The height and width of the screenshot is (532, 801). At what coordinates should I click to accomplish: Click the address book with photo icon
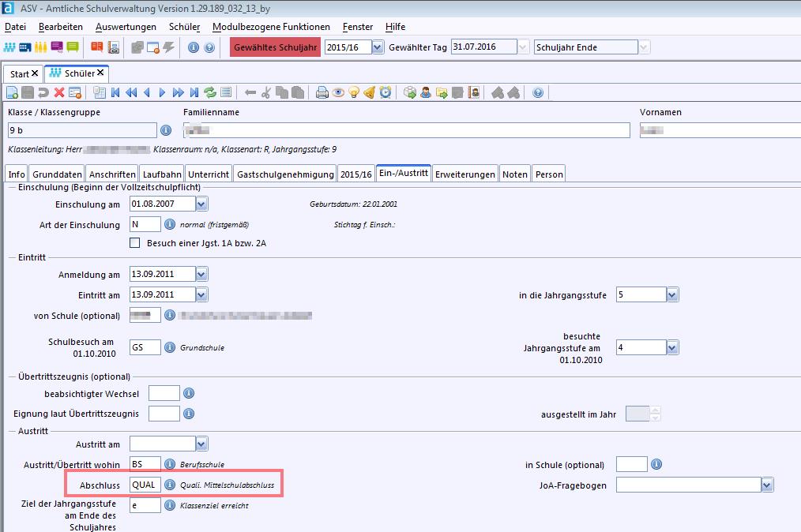coord(474,92)
